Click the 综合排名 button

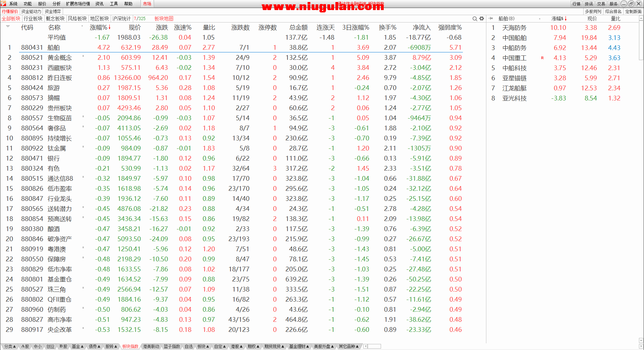[x=613, y=11]
